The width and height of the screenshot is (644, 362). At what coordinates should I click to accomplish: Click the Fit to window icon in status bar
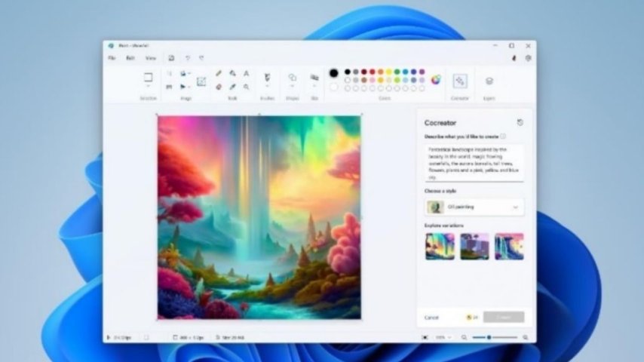pos(425,337)
